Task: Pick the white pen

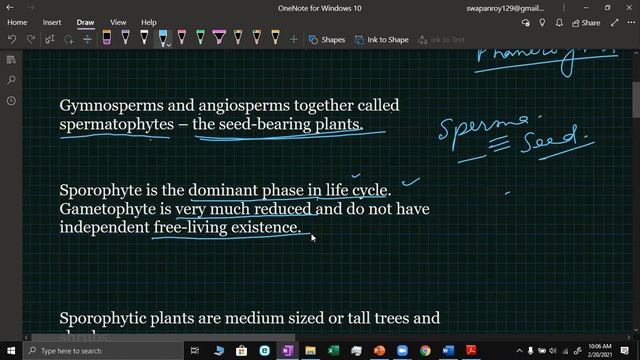Action: 144,38
